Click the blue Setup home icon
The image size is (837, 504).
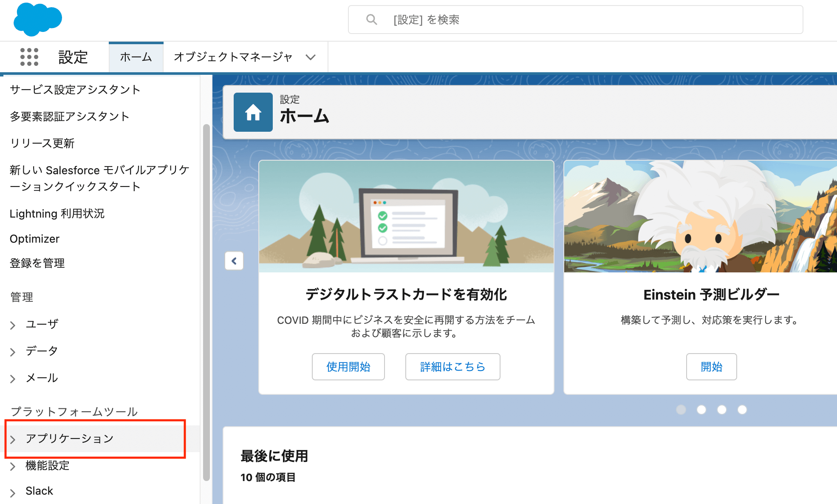[x=253, y=112]
